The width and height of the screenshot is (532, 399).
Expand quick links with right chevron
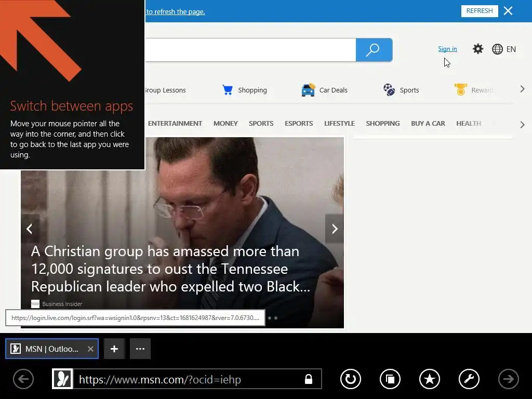522,89
